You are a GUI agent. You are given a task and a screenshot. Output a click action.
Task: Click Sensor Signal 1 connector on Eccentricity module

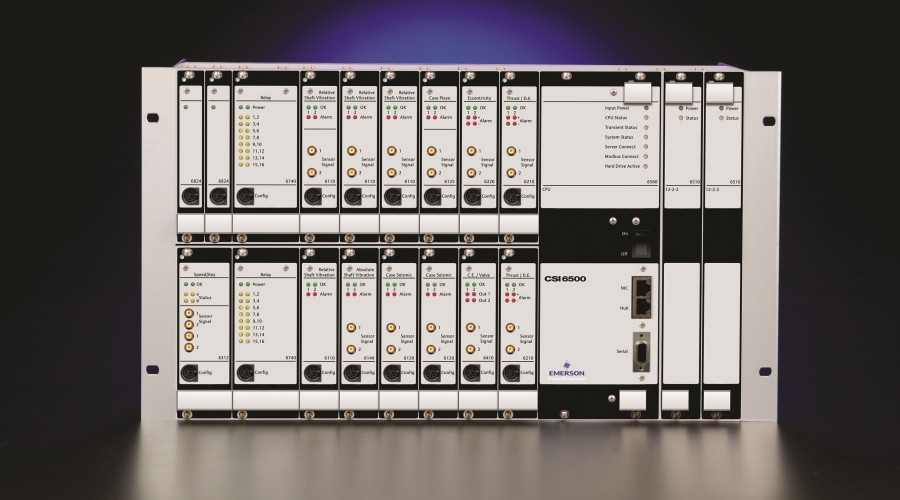point(471,152)
